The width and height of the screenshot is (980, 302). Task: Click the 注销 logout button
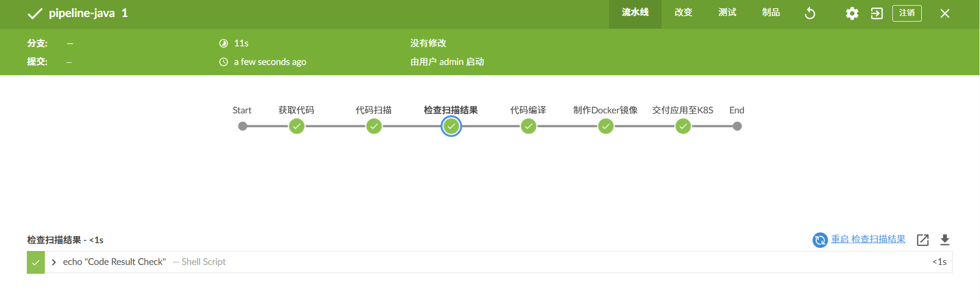coord(906,13)
